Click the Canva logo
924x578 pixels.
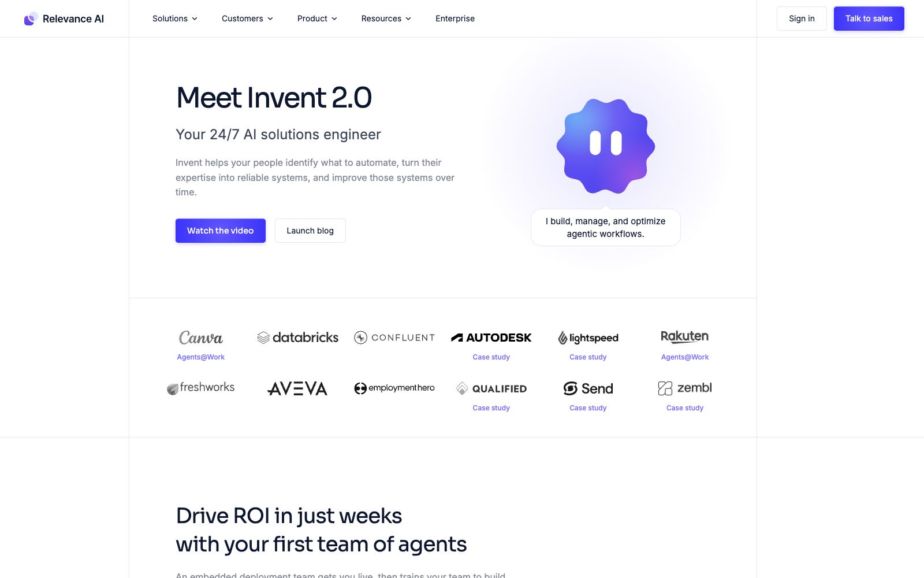[x=201, y=338]
